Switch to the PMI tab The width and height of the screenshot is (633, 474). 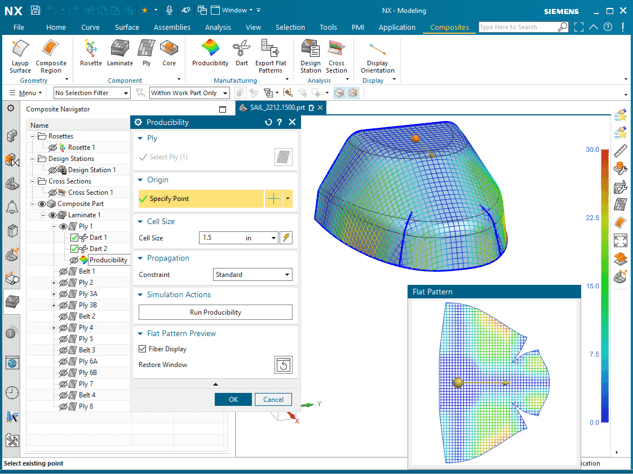pos(358,27)
